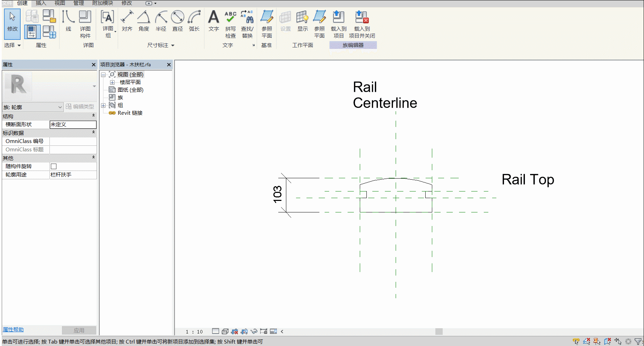Collapse the 视图 (全部) tree node
The height and width of the screenshot is (346, 644).
[x=103, y=75]
